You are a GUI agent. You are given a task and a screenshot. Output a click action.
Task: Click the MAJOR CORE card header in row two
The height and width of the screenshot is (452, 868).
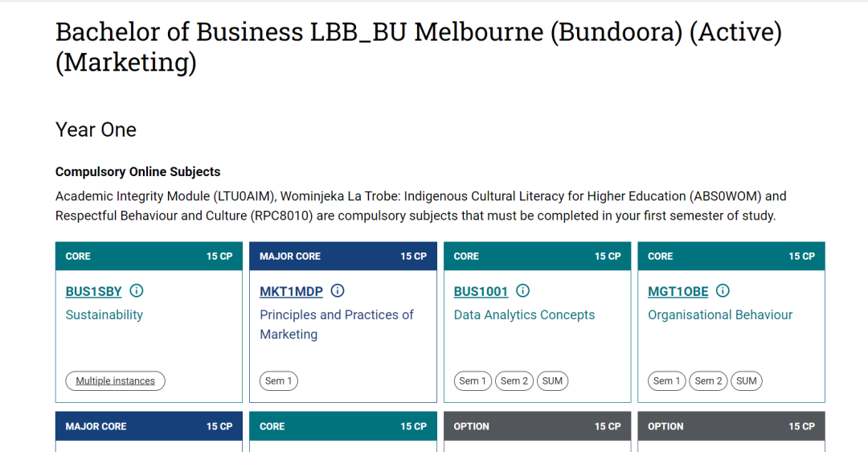[x=149, y=426]
